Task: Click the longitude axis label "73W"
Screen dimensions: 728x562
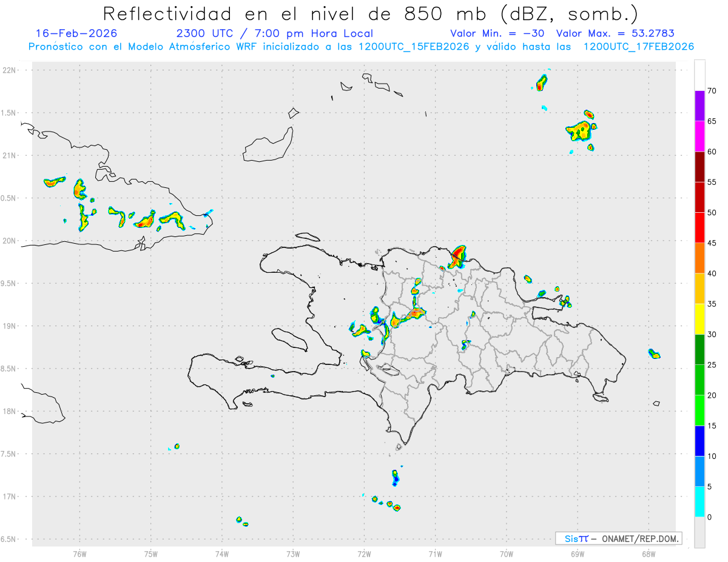Action: (293, 553)
